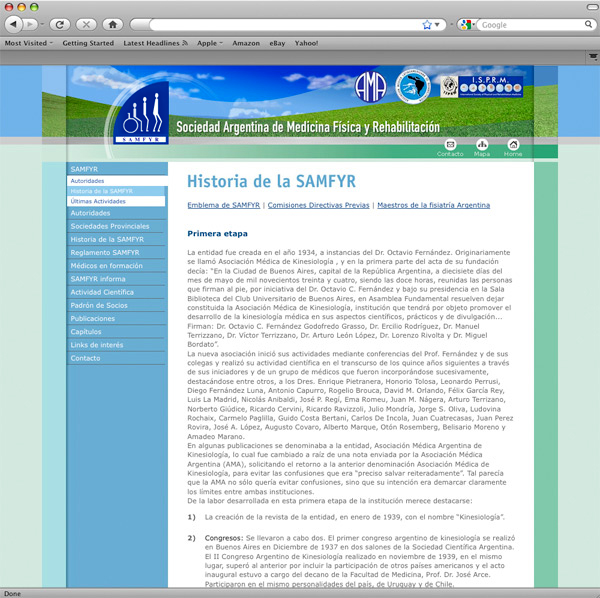600x598 pixels.
Task: Expand the Most Visited bookmarks dropdown
Action: [29, 44]
